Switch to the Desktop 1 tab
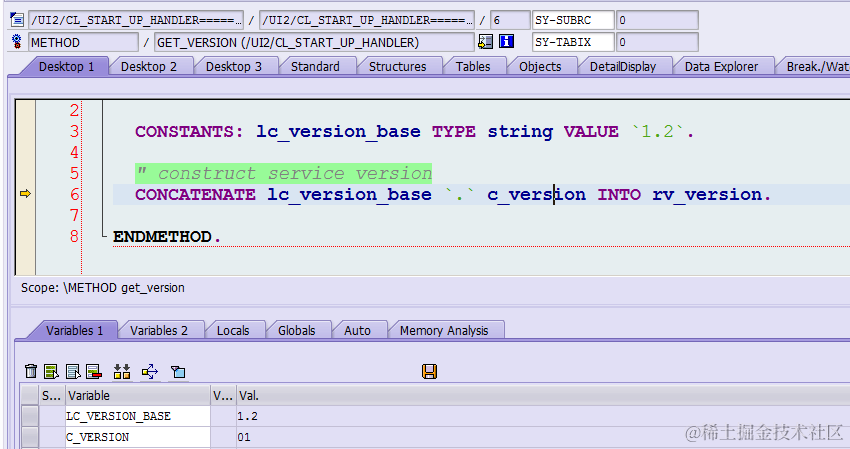This screenshot has width=850, height=449. [x=66, y=67]
